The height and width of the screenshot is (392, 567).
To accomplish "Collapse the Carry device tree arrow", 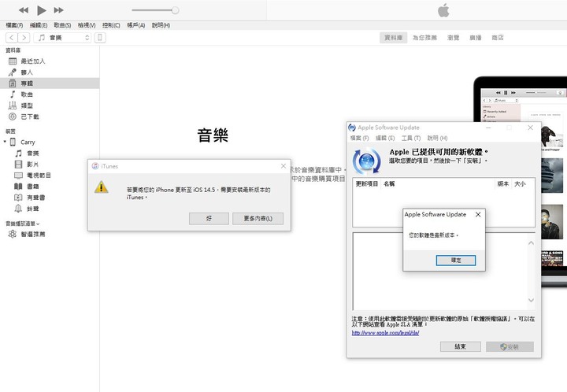I will 5,142.
